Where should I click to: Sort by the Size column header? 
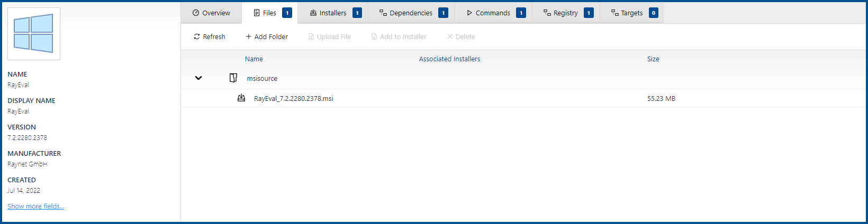(653, 59)
